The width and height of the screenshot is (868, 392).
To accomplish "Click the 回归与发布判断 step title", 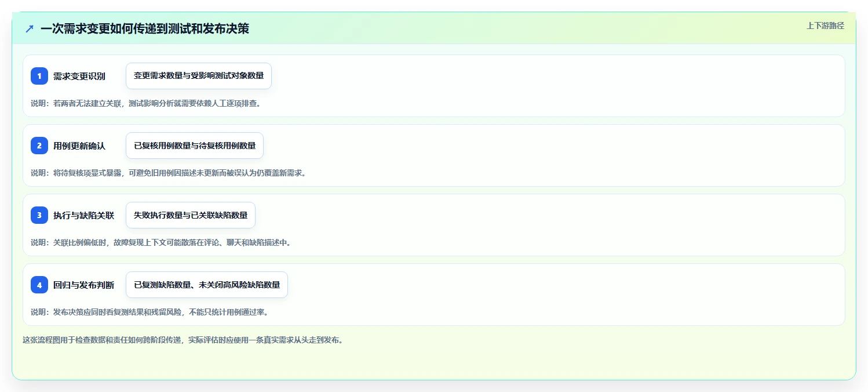I will click(83, 285).
